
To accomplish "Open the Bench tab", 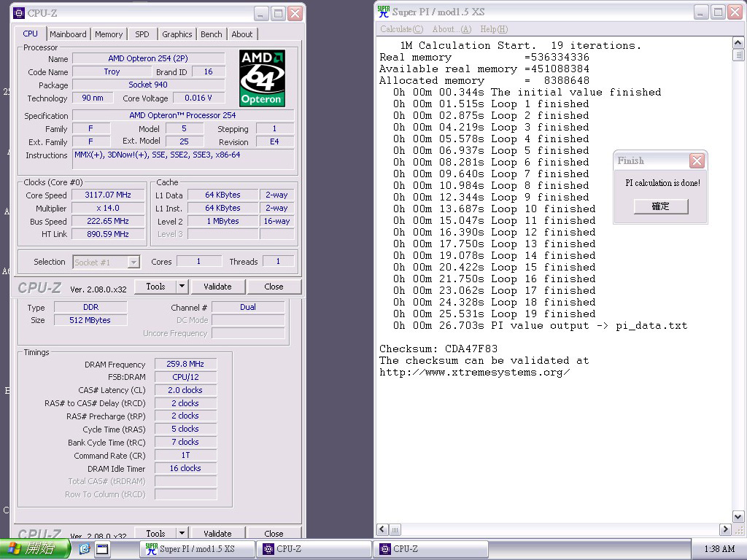I will point(211,34).
